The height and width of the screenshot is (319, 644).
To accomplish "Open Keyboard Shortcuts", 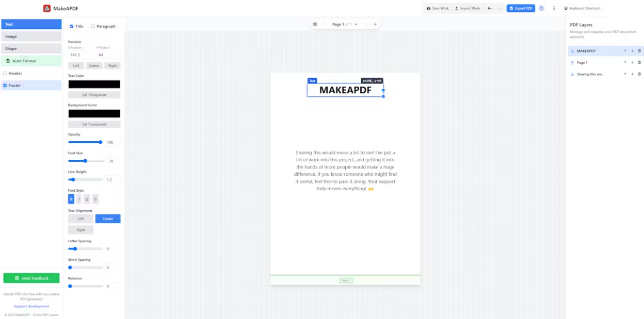I will pyautogui.click(x=582, y=8).
